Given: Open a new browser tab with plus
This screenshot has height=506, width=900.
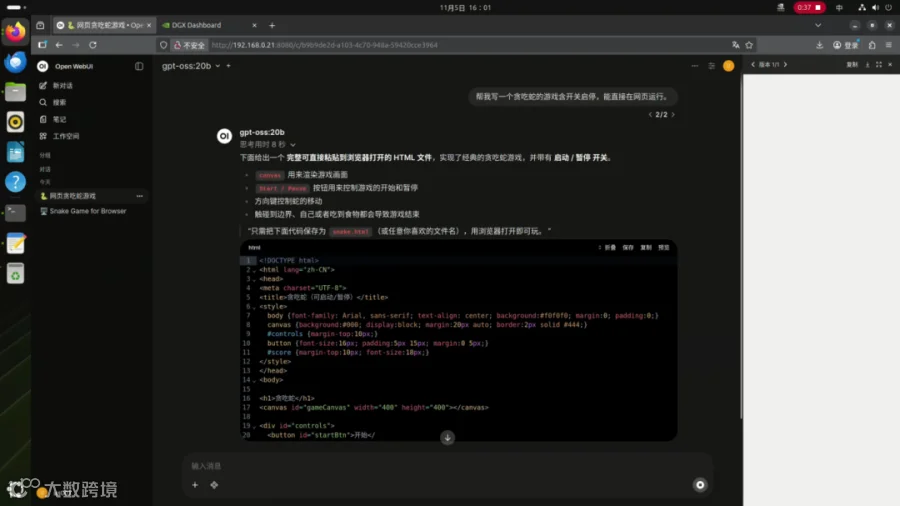Looking at the screenshot, I should tap(272, 25).
